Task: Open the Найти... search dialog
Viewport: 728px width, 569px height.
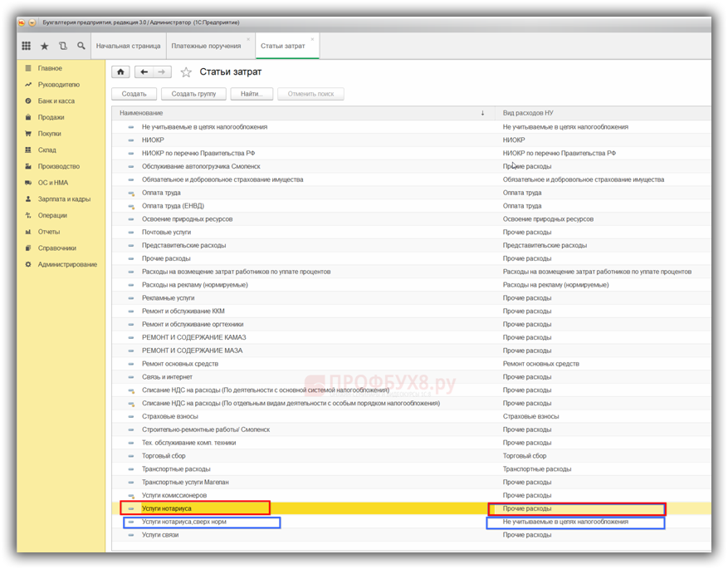Action: pyautogui.click(x=252, y=94)
